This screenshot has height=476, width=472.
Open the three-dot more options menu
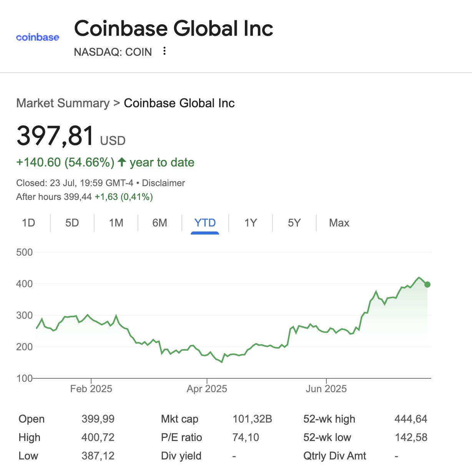point(165,51)
